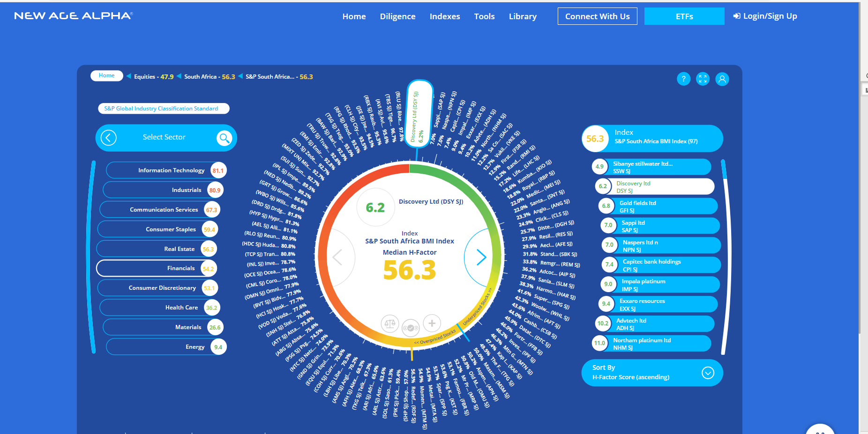
Task: Go to next stock with right chevron
Action: click(481, 257)
